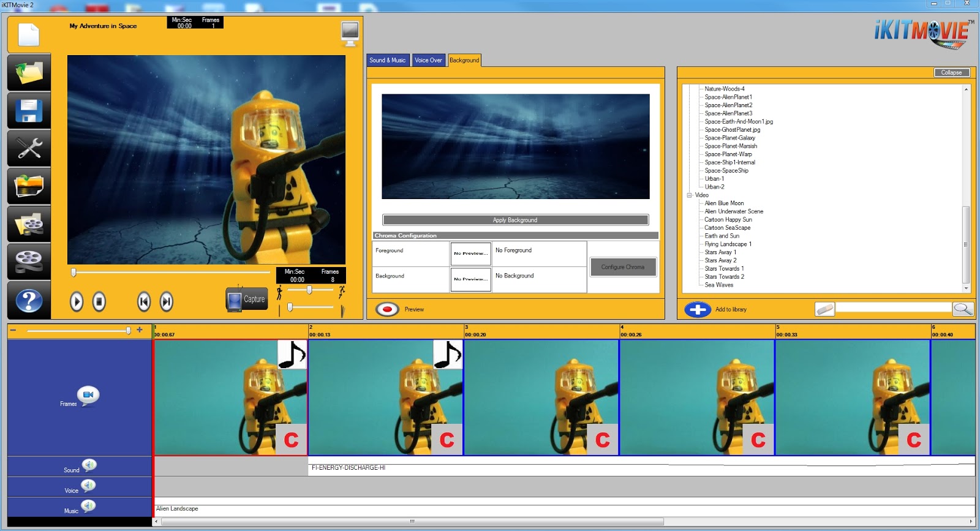Image resolution: width=980 pixels, height=531 pixels.
Task: Open the Voice Over tab
Action: tap(428, 60)
